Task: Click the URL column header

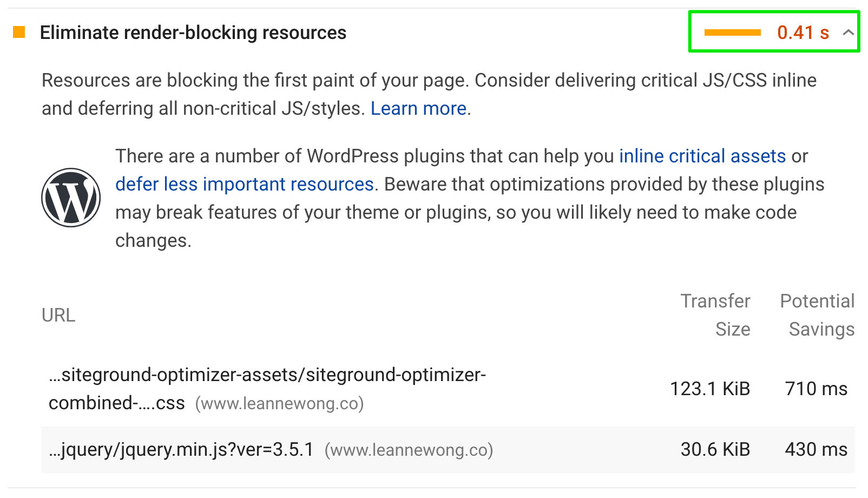Action: click(x=58, y=315)
